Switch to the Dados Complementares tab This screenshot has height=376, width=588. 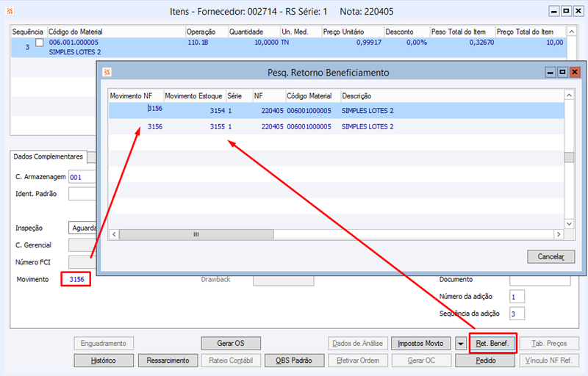pos(49,156)
